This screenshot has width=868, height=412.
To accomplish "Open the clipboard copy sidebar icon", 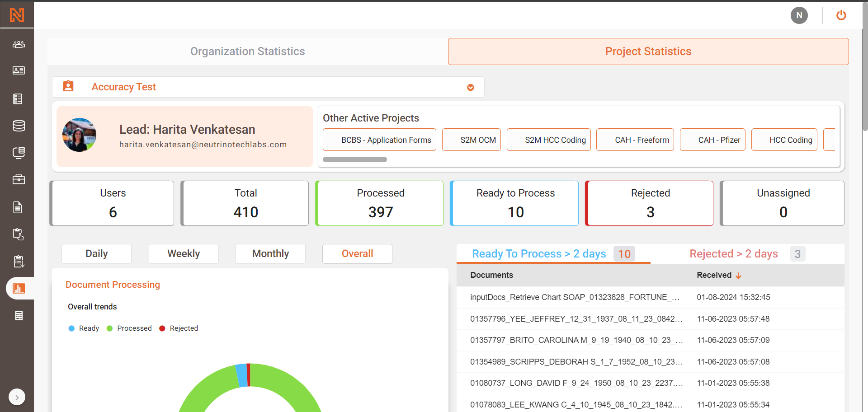I will click(18, 234).
